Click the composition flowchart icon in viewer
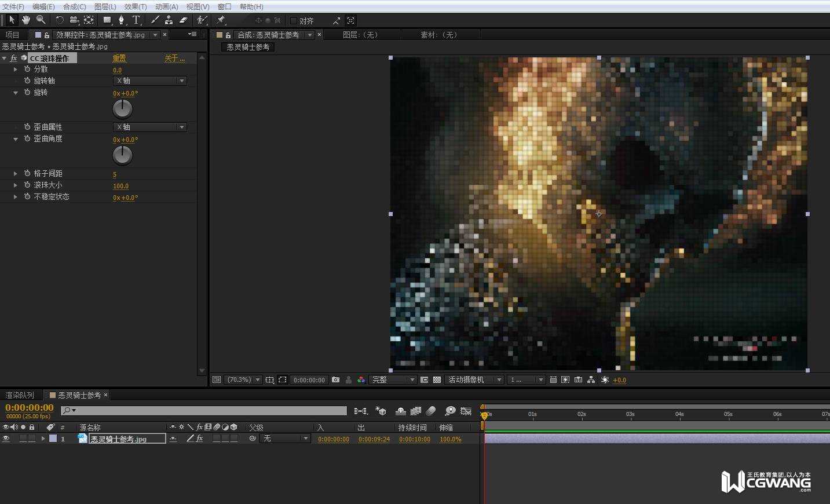The height and width of the screenshot is (504, 830). tap(591, 380)
